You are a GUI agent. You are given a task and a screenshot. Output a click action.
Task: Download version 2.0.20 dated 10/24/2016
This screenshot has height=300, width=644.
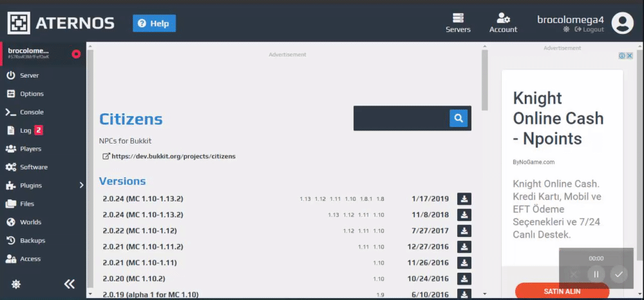[464, 279]
